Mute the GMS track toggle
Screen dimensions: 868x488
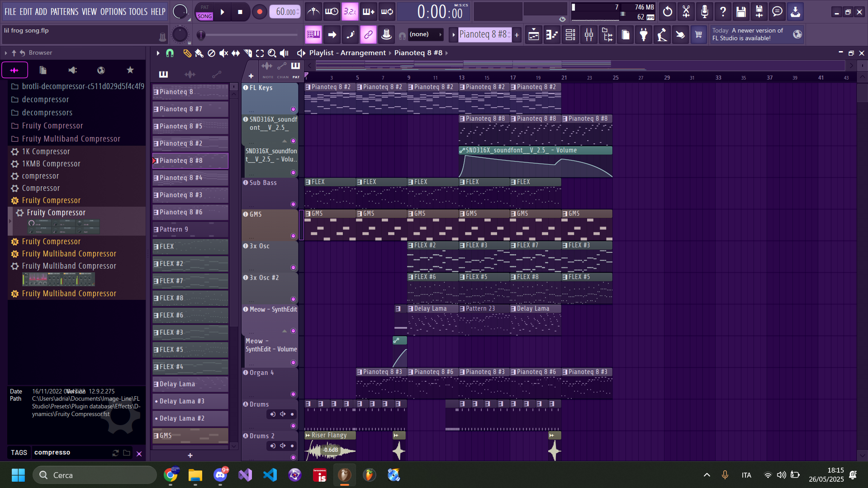point(293,236)
